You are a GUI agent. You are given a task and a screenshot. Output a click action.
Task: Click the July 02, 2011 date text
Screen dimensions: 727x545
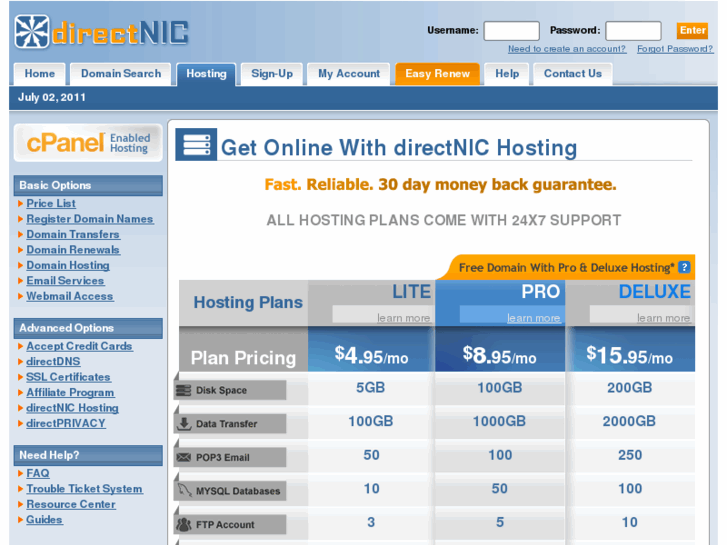pyautogui.click(x=51, y=97)
